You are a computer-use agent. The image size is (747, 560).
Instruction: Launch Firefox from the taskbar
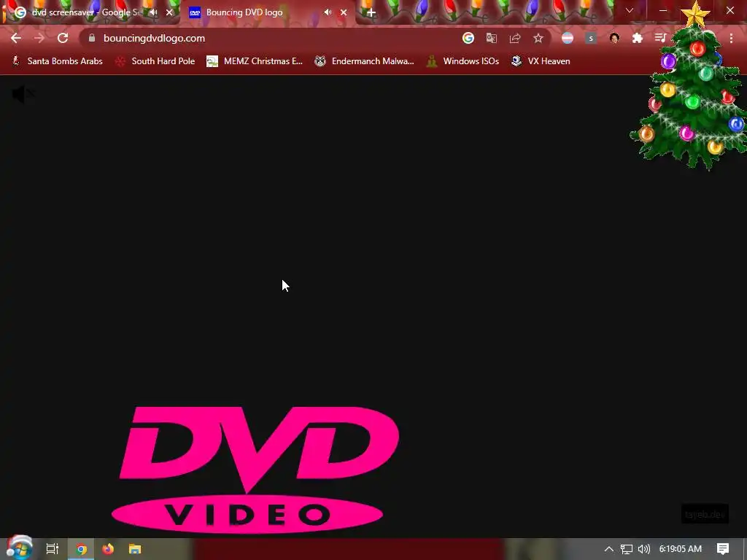(108, 549)
